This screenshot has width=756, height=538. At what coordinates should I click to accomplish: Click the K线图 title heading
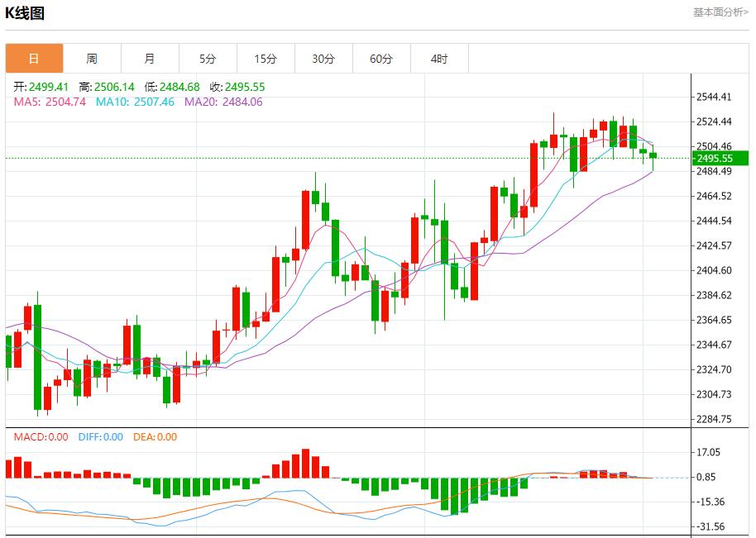25,12
